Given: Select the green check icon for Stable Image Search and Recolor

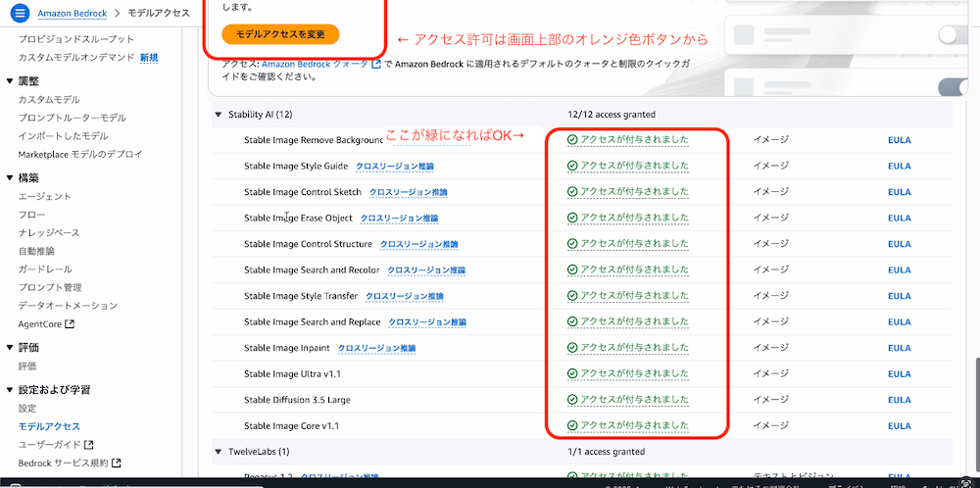Looking at the screenshot, I should (572, 269).
